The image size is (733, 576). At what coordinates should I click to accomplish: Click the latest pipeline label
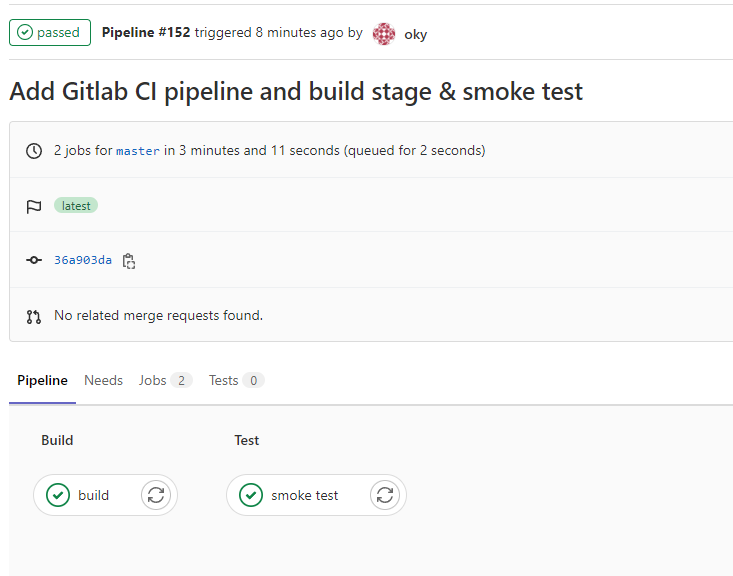[76, 206]
